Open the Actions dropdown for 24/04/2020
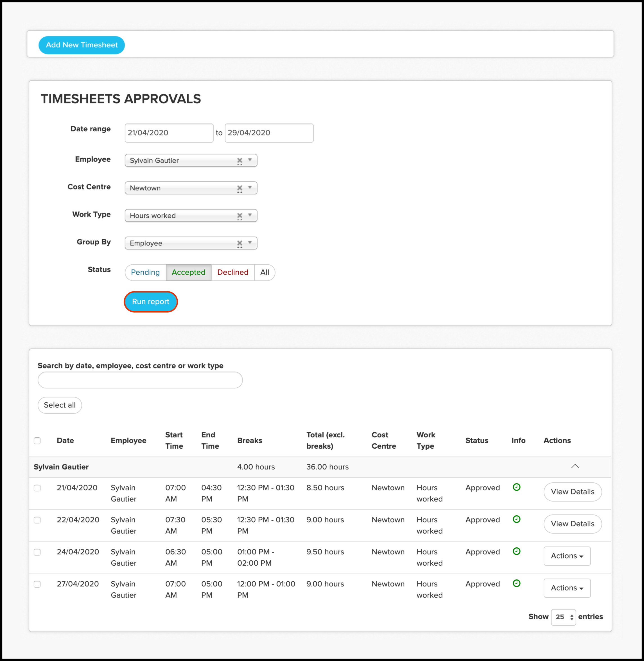 (566, 556)
